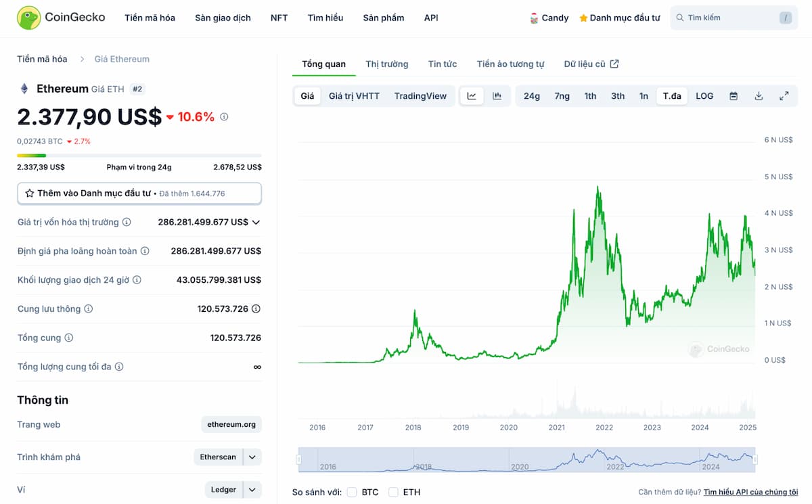Select 7ng time range
Viewport: 812px width, 504px height.
coord(562,96)
